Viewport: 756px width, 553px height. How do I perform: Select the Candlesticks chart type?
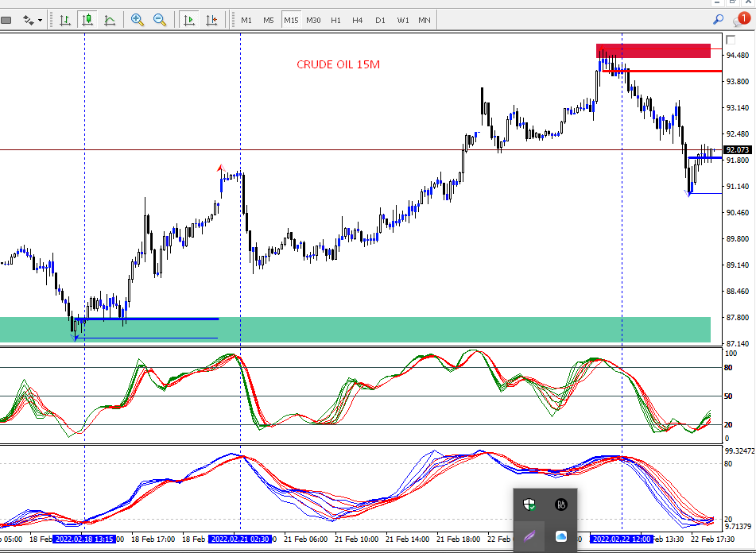click(87, 20)
